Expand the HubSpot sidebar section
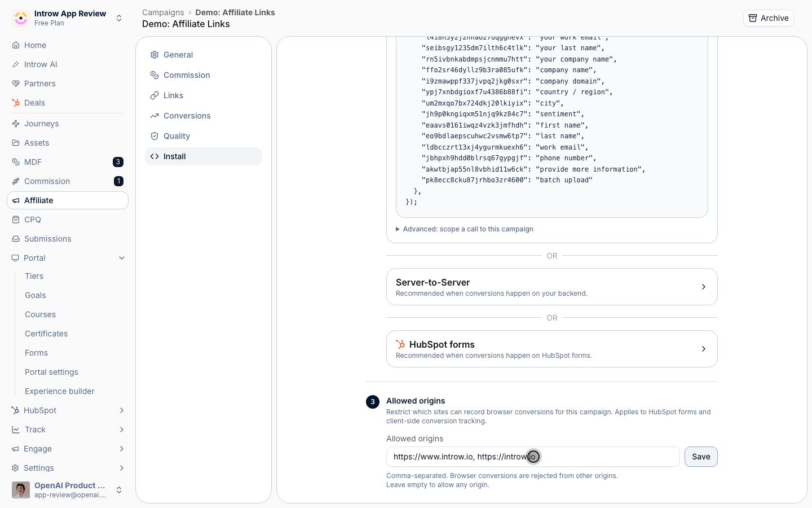The image size is (812, 508). [x=122, y=410]
